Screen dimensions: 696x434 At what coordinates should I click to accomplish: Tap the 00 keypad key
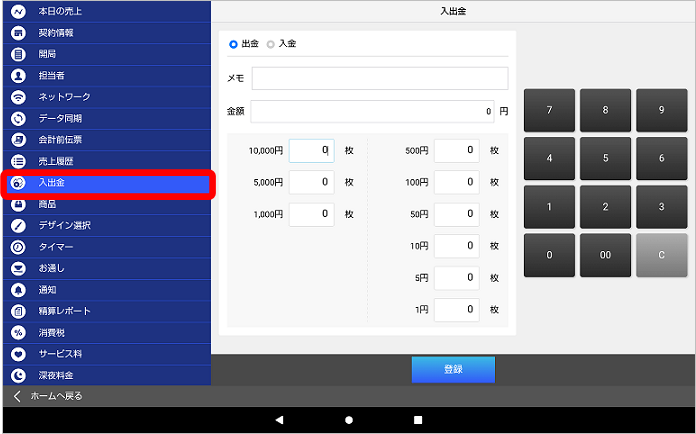[605, 255]
